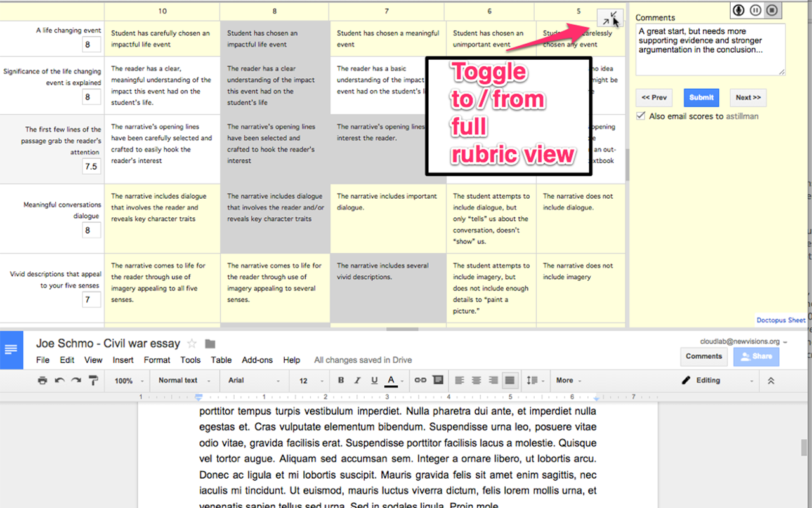Go to next student with Next button

point(748,97)
